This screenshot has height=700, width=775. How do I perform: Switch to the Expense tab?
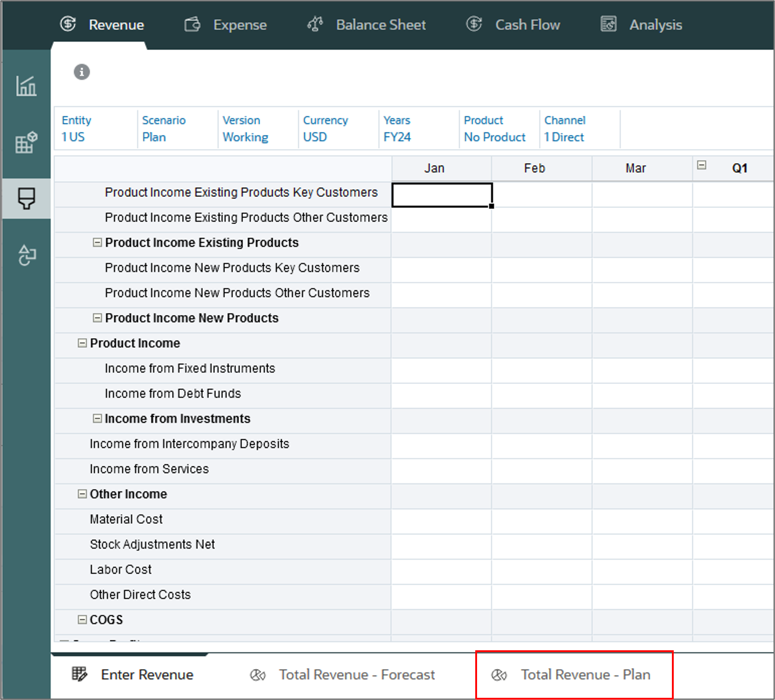point(239,25)
